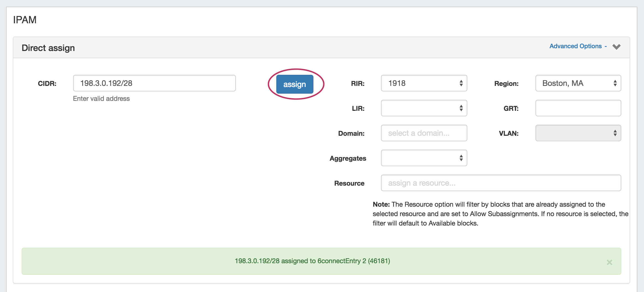Click the Resource field label
This screenshot has height=292, width=644.
349,183
